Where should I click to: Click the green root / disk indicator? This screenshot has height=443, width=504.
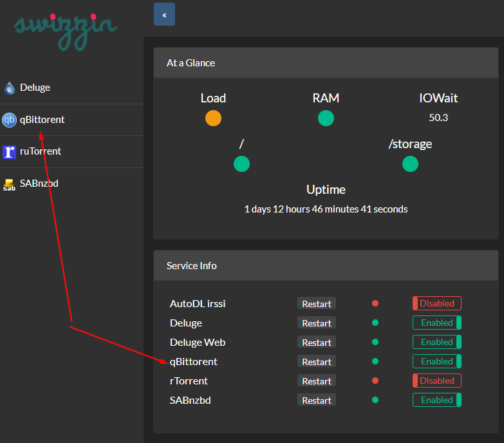[242, 164]
